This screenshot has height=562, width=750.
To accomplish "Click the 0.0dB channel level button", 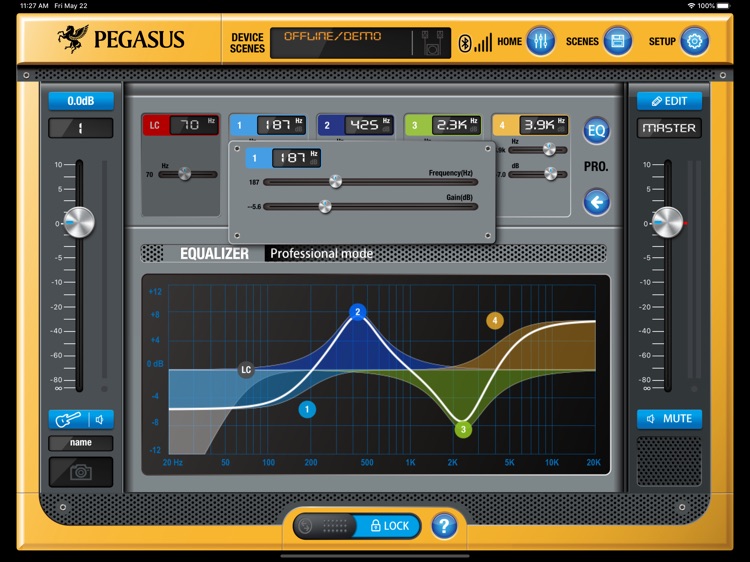I will [81, 101].
